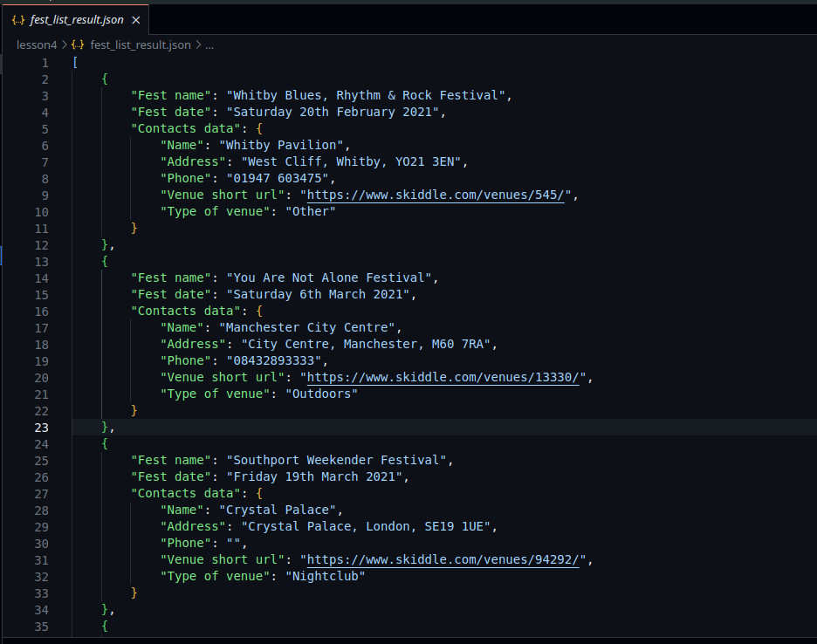Click "Whitby Pavilion" name value
The height and width of the screenshot is (644, 817).
pos(281,146)
